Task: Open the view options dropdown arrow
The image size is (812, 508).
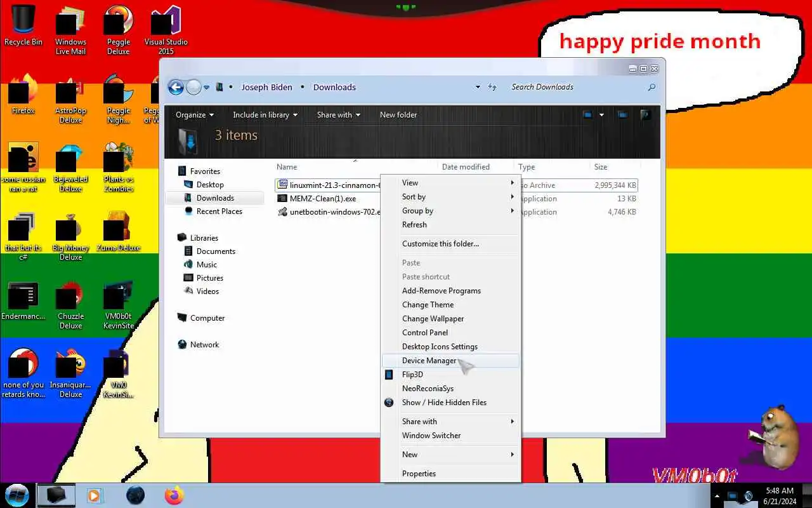Action: coord(601,115)
